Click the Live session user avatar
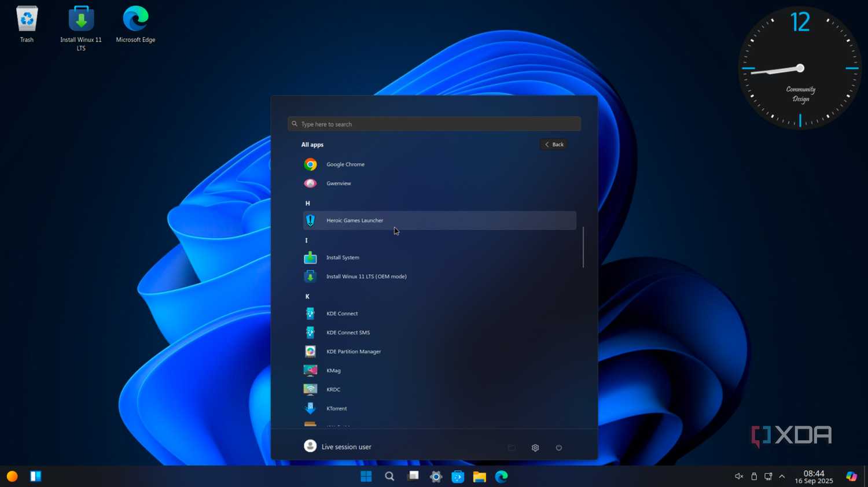The height and width of the screenshot is (487, 868). point(310,446)
